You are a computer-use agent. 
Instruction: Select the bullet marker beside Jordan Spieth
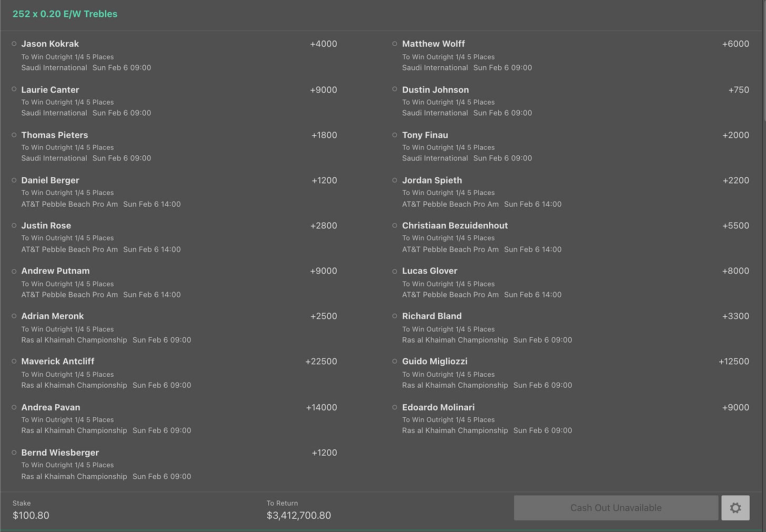(x=395, y=180)
